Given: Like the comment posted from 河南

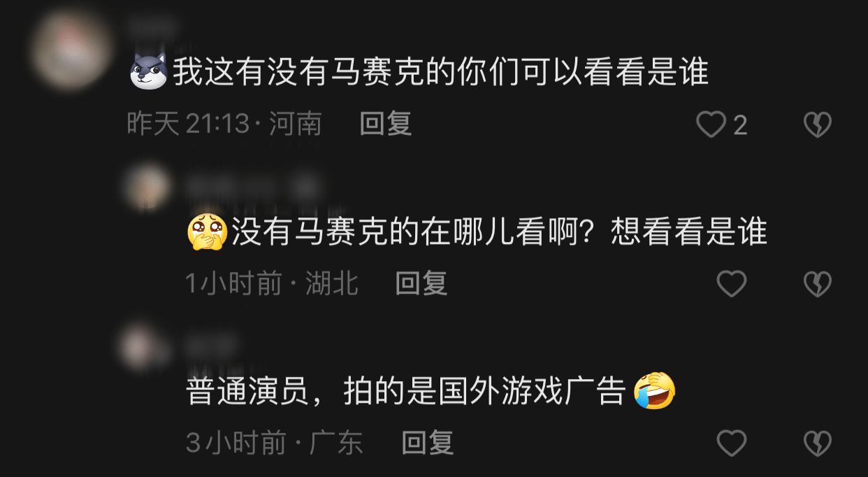Looking at the screenshot, I should (711, 125).
